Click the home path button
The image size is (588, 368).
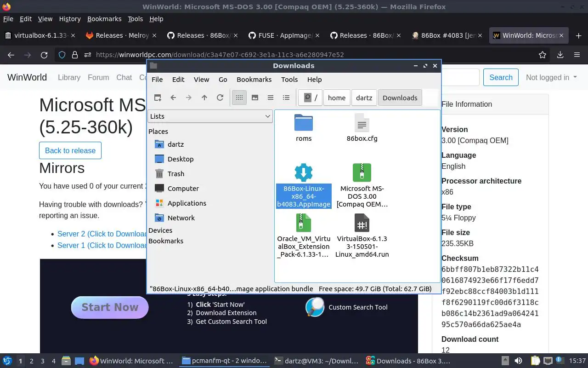(x=337, y=98)
